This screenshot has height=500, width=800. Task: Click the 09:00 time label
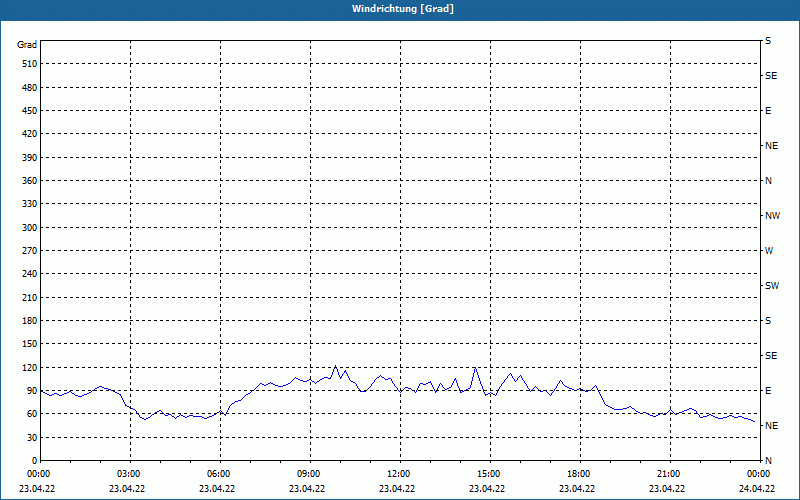click(x=309, y=473)
